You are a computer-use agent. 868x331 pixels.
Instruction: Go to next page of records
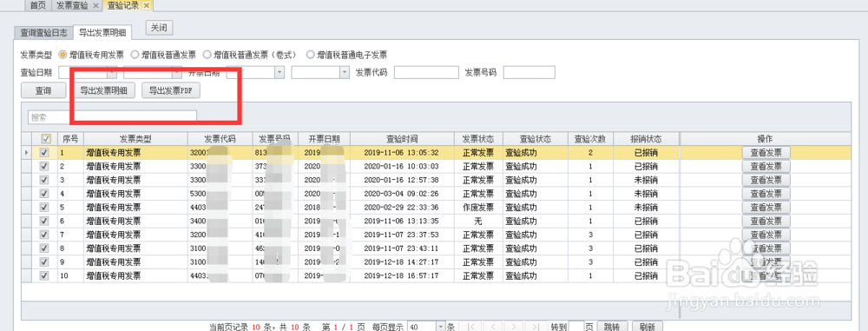tap(514, 327)
